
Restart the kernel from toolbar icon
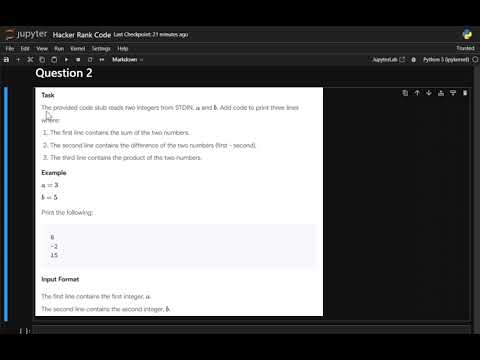coord(90,60)
